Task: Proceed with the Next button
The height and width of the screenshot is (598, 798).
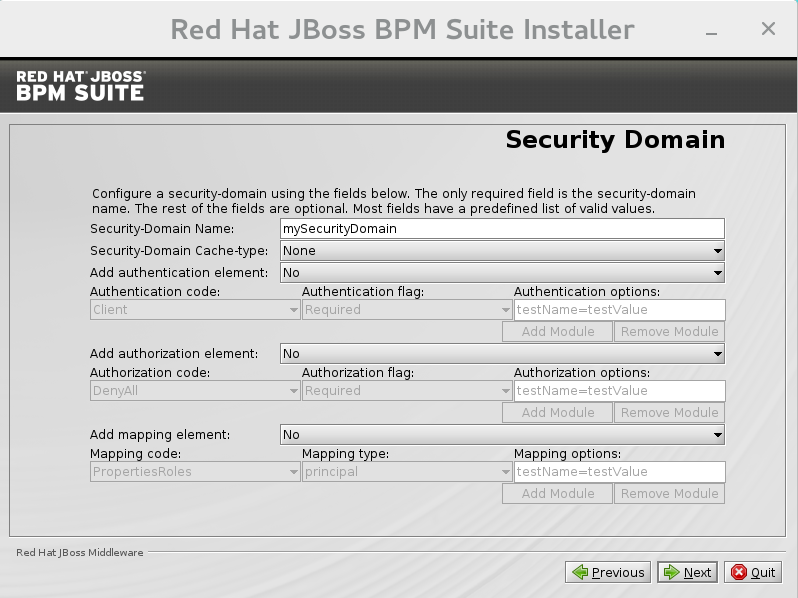Action: pyautogui.click(x=686, y=572)
